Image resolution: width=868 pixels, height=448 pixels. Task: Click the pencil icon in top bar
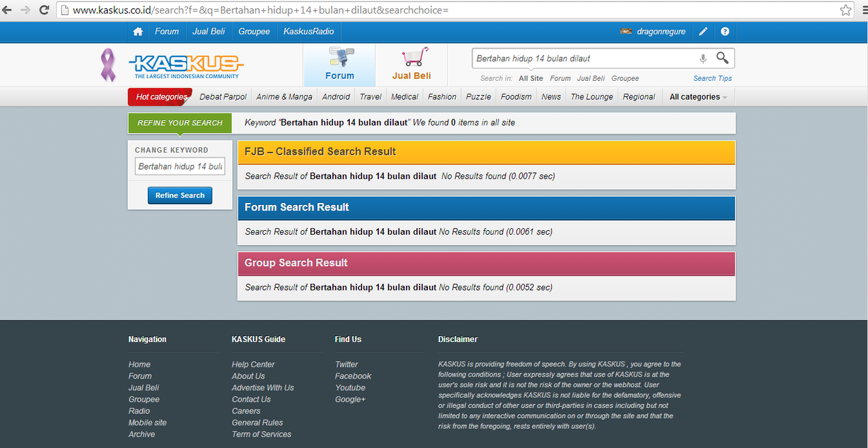tap(703, 31)
